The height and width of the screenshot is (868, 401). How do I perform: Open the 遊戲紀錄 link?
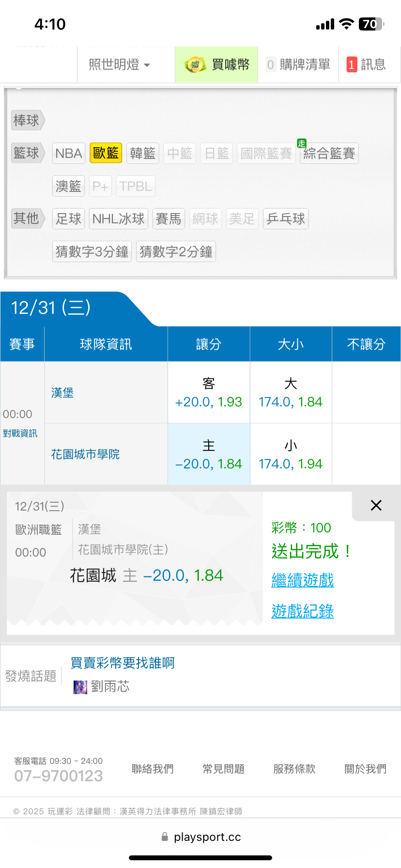[x=303, y=611]
